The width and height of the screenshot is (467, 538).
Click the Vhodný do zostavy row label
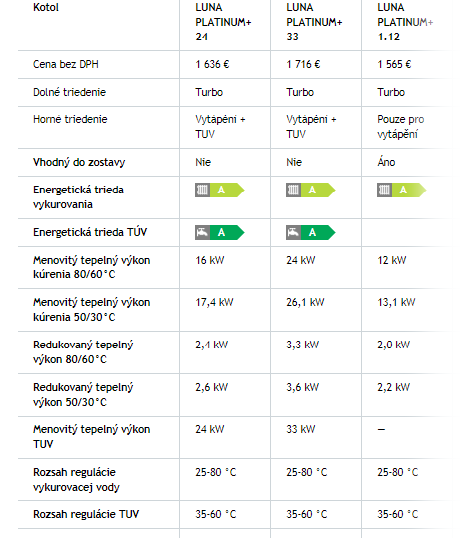pos(79,162)
